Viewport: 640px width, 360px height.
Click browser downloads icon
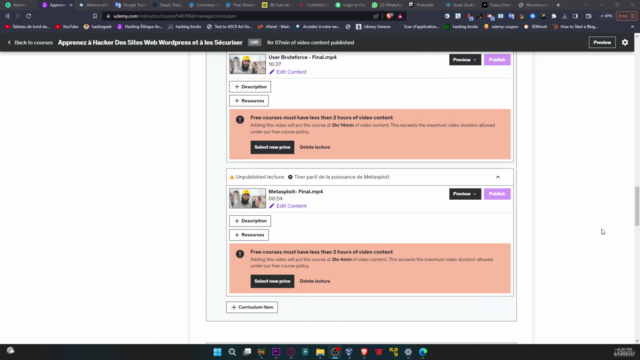(564, 16)
